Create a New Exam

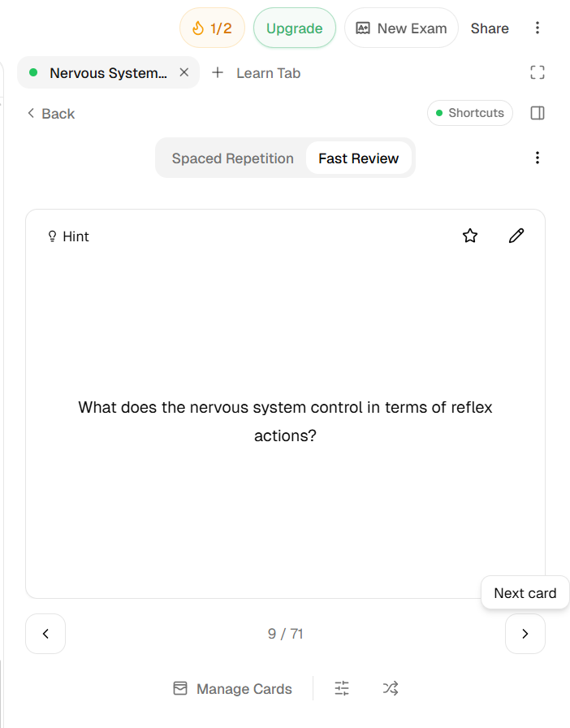(x=401, y=28)
